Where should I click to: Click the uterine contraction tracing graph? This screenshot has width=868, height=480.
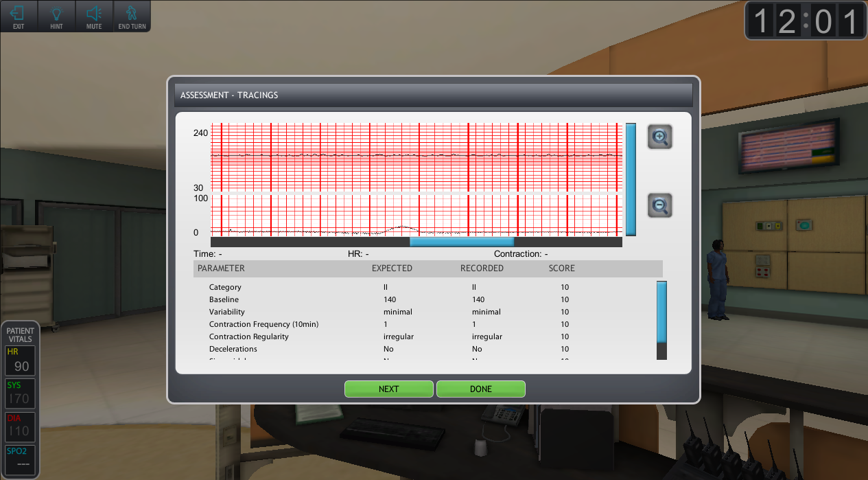tap(416, 216)
